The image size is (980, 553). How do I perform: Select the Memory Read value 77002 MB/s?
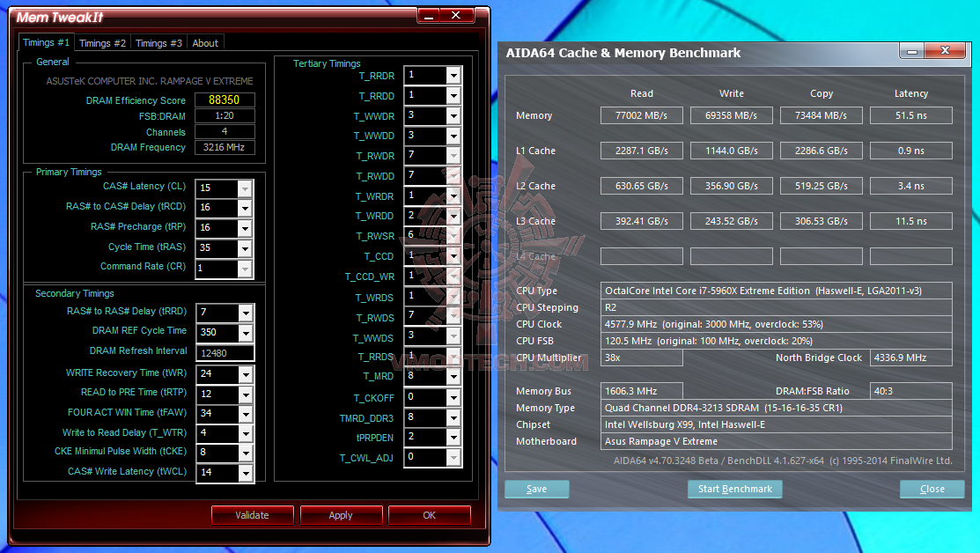point(641,115)
